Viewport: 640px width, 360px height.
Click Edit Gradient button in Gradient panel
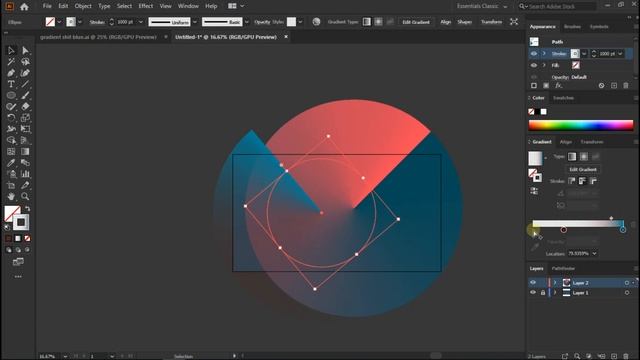583,169
